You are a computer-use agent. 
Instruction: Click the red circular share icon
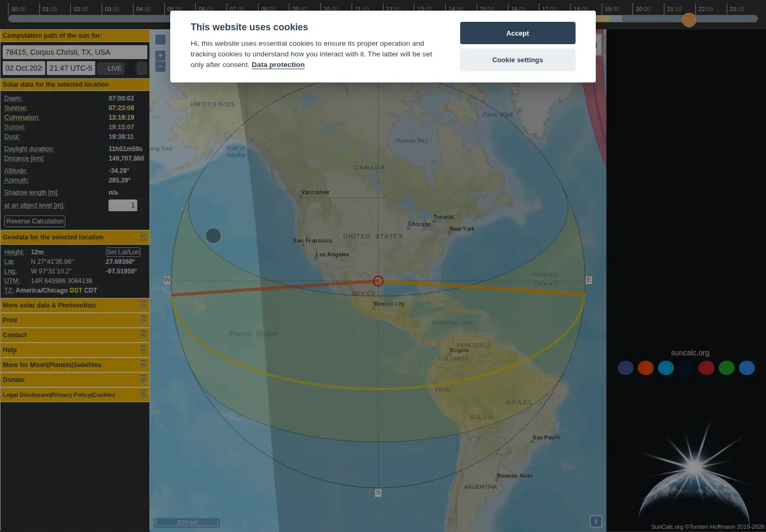[x=706, y=368]
